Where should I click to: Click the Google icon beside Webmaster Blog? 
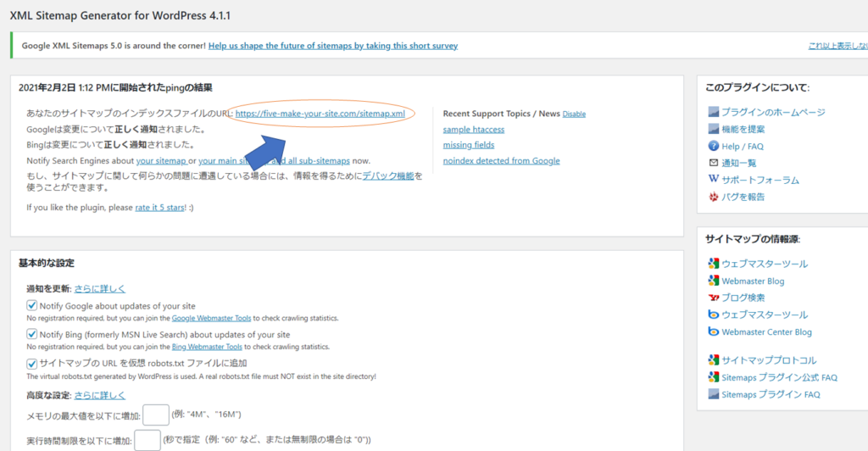click(x=713, y=281)
